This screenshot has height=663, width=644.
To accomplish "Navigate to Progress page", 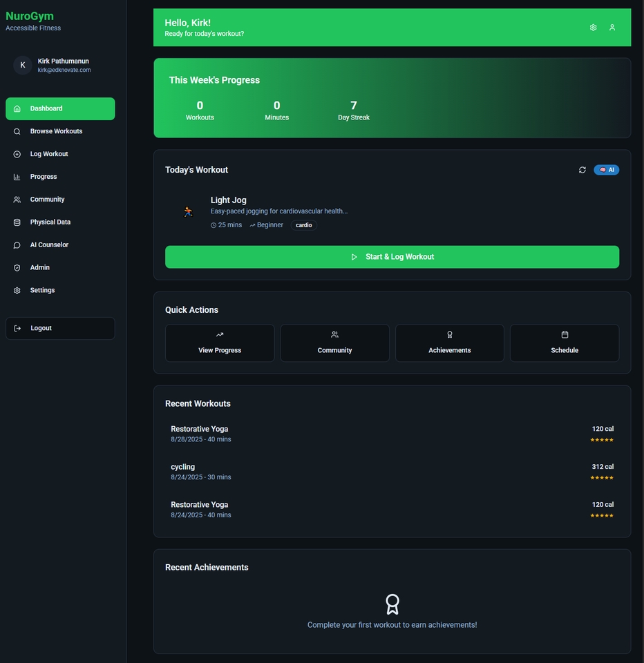I will point(60,177).
